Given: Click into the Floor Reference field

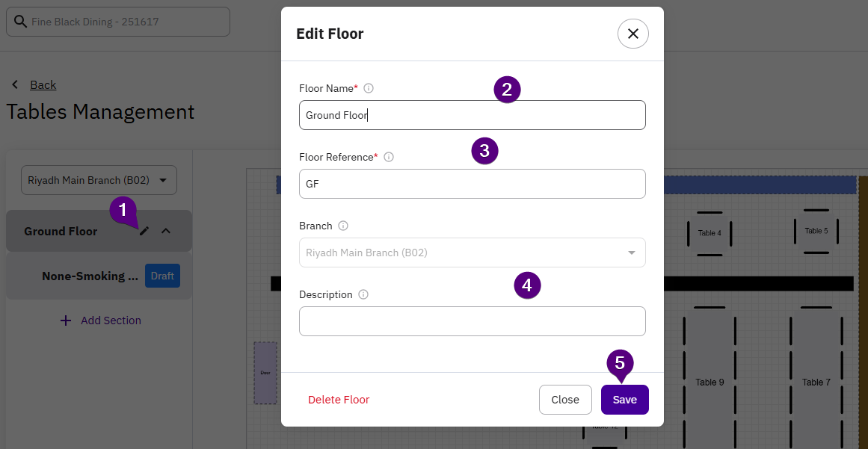Looking at the screenshot, I should click(x=472, y=184).
